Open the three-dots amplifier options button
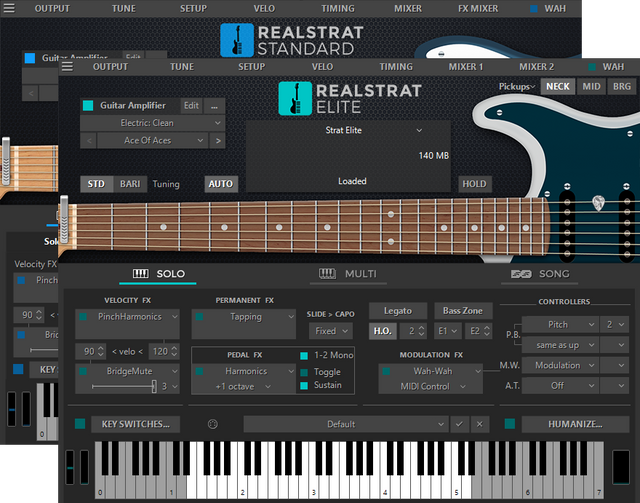This screenshot has width=640, height=503. [215, 105]
